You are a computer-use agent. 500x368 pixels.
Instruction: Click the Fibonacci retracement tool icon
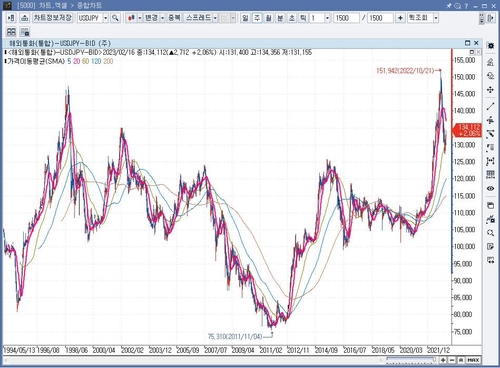pyautogui.click(x=490, y=148)
